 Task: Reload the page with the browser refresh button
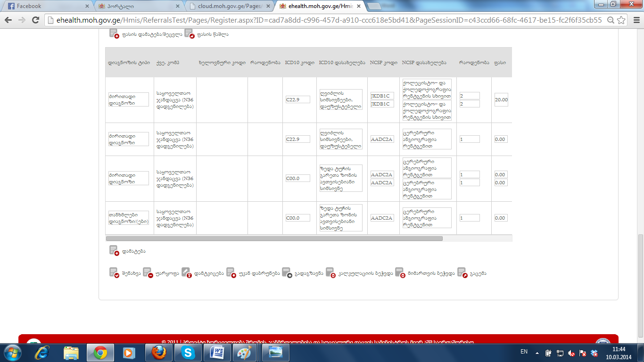coord(35,20)
